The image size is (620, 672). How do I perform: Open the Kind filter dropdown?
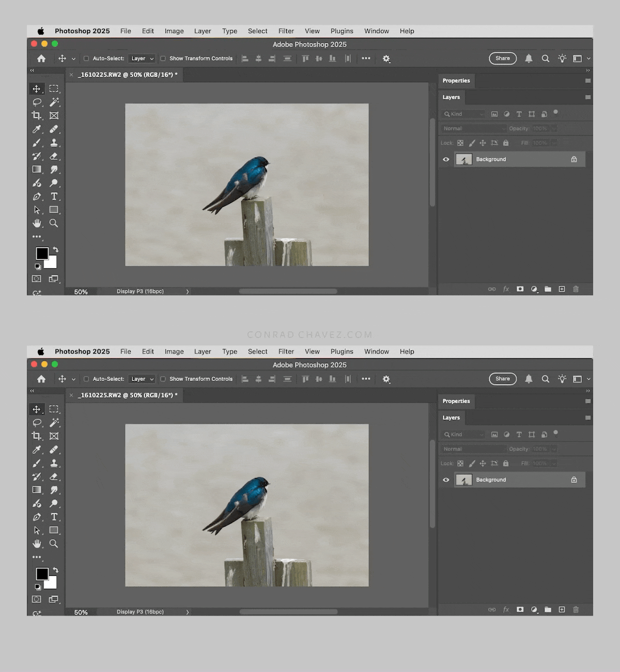462,114
